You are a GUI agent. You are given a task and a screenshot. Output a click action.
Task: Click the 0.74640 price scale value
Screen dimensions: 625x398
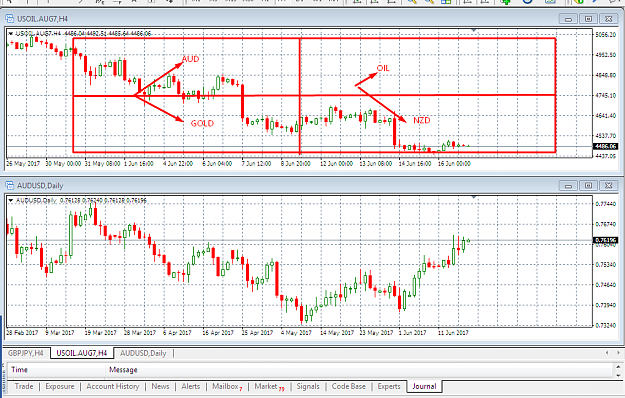click(x=606, y=284)
